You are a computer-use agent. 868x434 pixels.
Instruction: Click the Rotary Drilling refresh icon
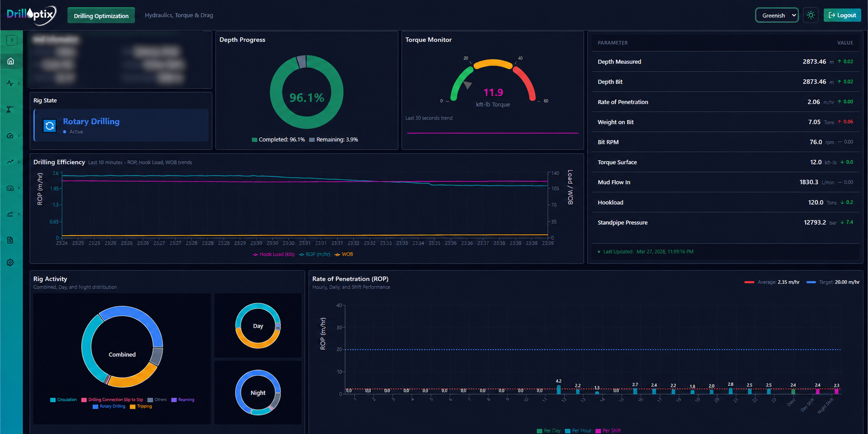click(x=49, y=126)
